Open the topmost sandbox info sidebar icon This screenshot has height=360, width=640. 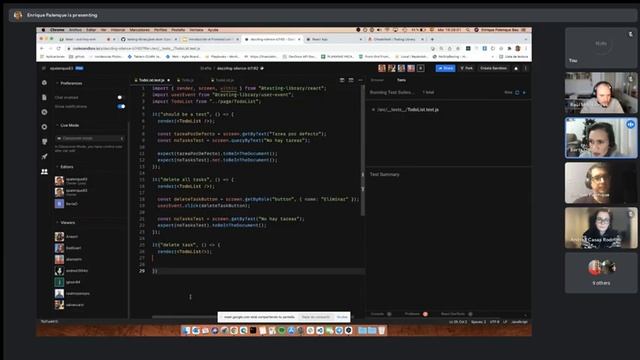coord(44,82)
